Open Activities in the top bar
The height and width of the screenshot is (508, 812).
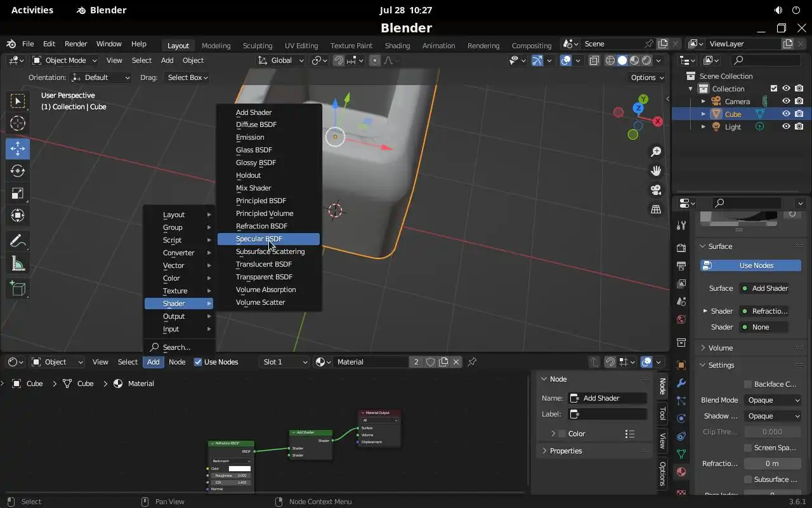[32, 10]
